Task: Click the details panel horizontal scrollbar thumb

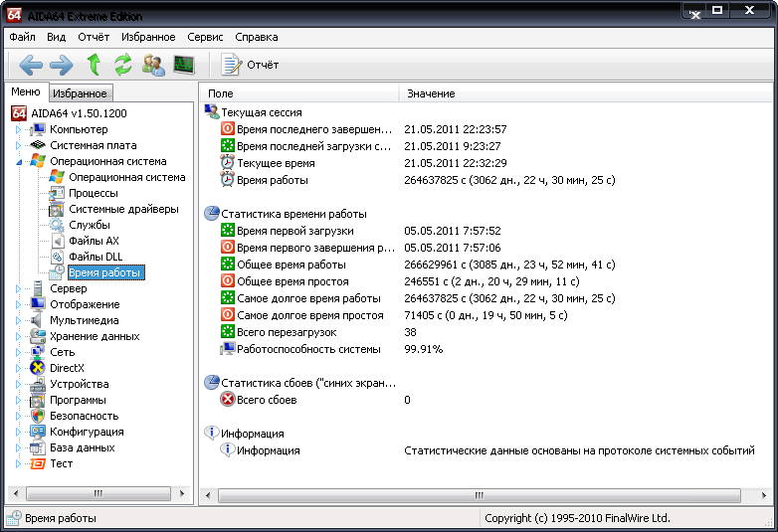Action: pyautogui.click(x=480, y=495)
